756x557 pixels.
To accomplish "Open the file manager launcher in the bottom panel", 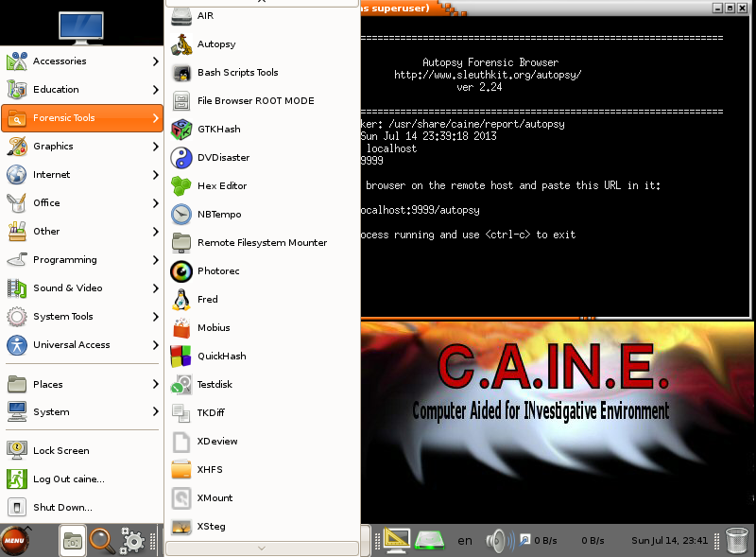I will pos(73,541).
